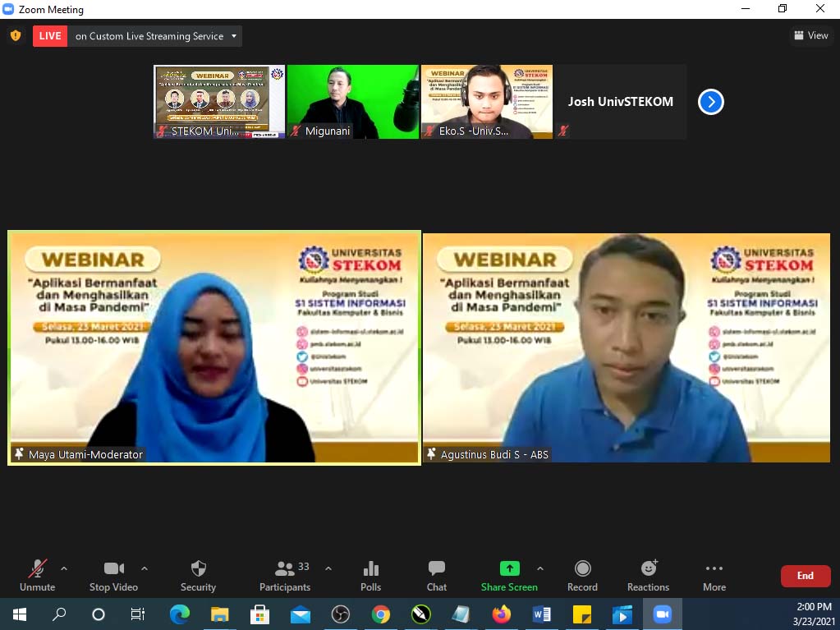Viewport: 840px width, 630px height.
Task: Select Josh UnivSTEKOM participant tile
Action: pos(621,102)
